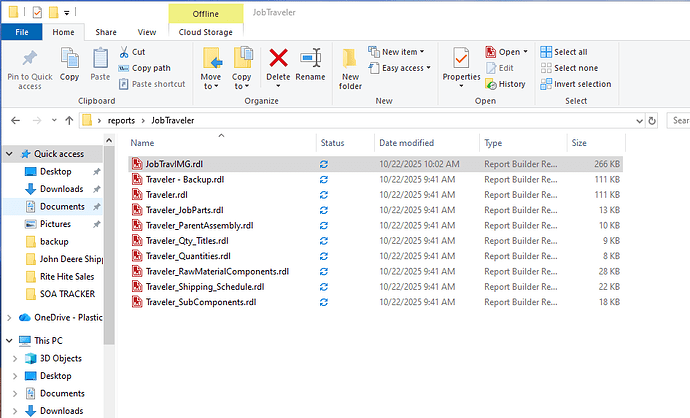Create a New folder
This screenshot has width=690, height=418.
click(350, 69)
